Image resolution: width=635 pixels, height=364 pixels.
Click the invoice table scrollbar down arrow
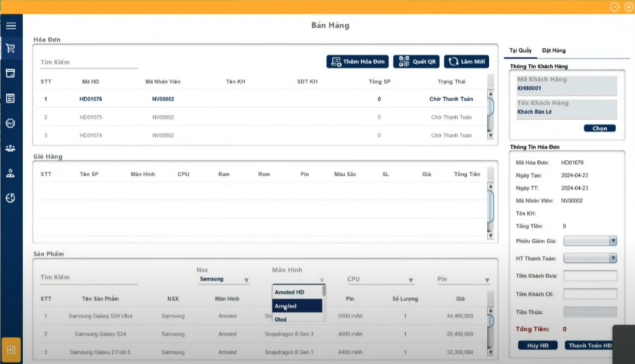pos(490,136)
